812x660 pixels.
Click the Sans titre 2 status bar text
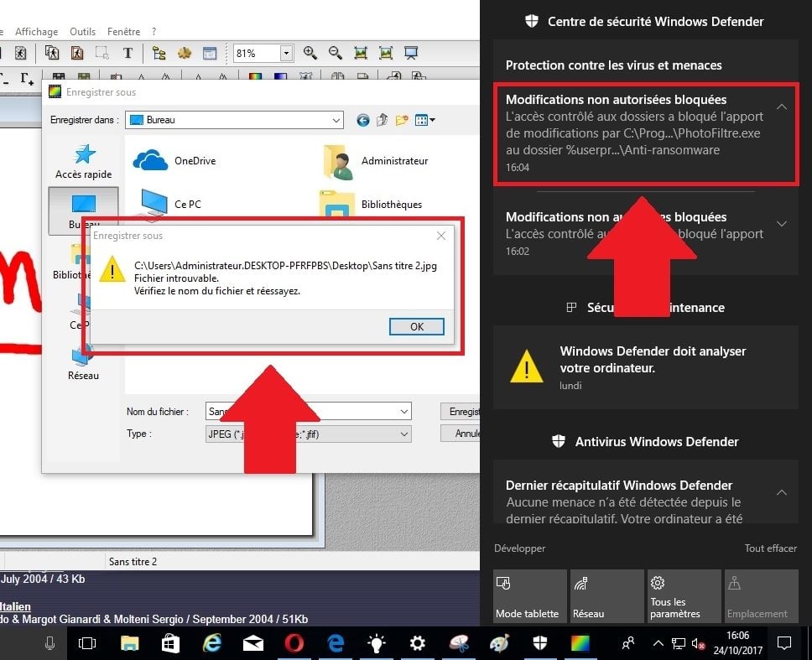[133, 562]
